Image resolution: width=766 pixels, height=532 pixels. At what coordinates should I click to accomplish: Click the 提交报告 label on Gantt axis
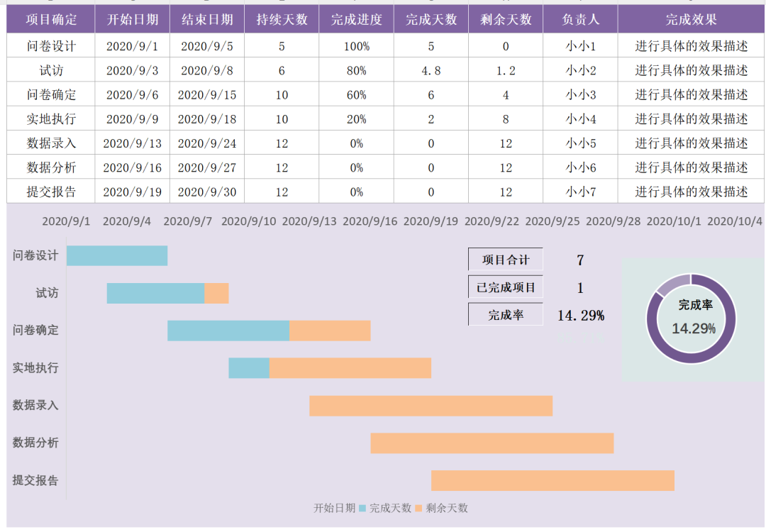coord(35,480)
